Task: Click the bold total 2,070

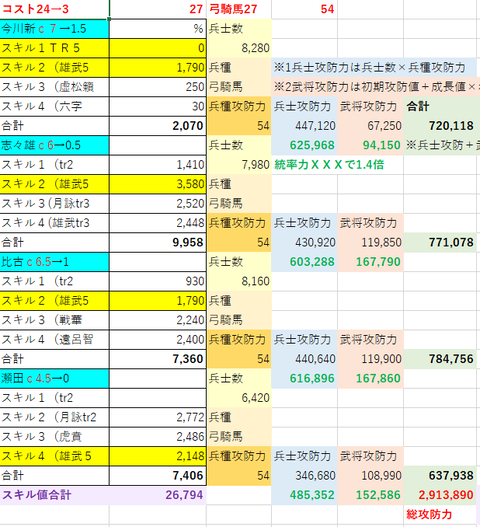Action: [x=158, y=126]
